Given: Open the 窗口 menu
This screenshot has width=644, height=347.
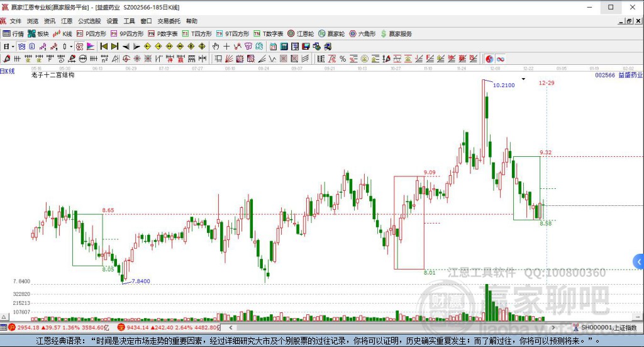Looking at the screenshot, I should coord(146,21).
